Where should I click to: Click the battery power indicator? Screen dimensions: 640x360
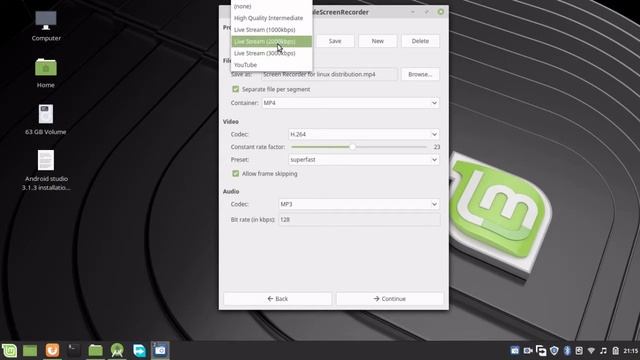tap(616, 351)
